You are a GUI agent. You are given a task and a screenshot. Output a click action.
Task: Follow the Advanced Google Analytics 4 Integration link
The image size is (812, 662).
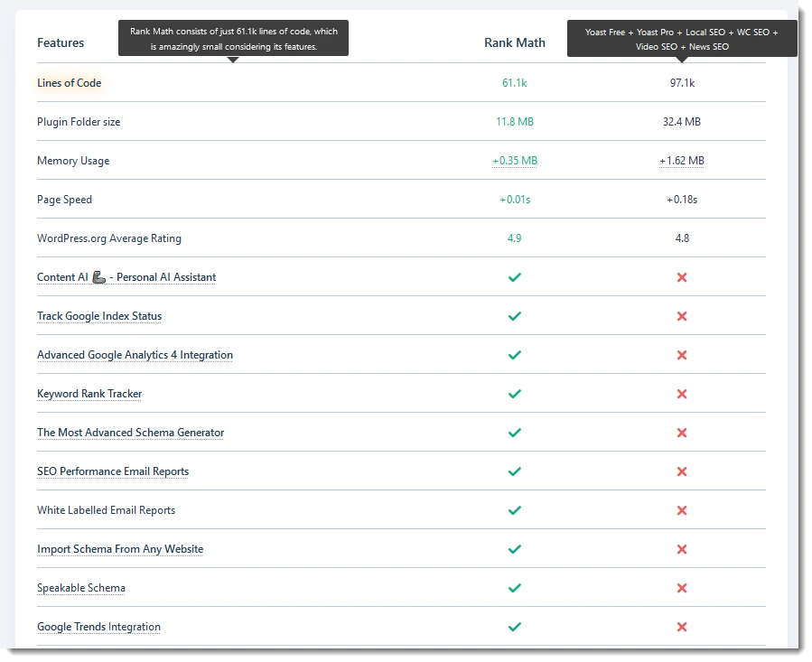click(x=135, y=355)
